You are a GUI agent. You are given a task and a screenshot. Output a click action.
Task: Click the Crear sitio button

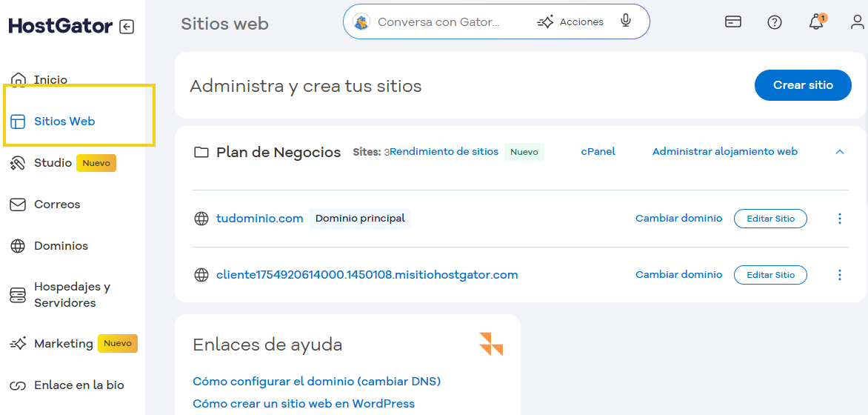point(803,85)
